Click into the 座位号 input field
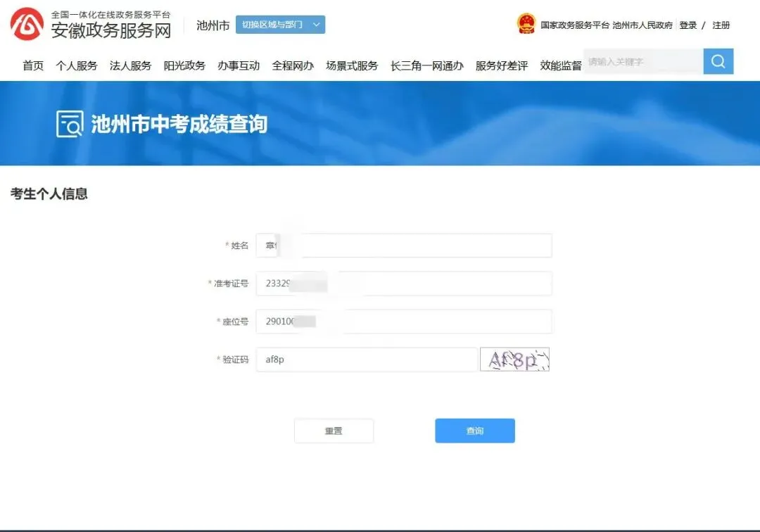The image size is (760, 532). 404,321
